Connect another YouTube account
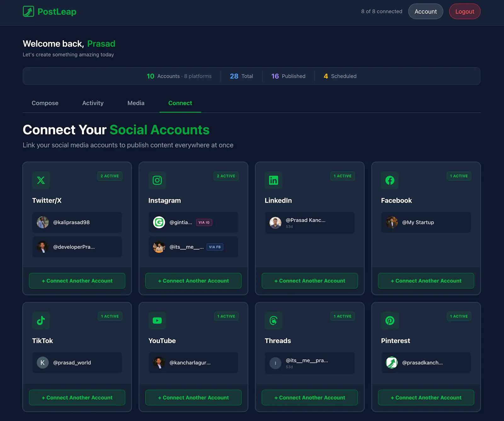The image size is (504, 421). [x=193, y=398]
